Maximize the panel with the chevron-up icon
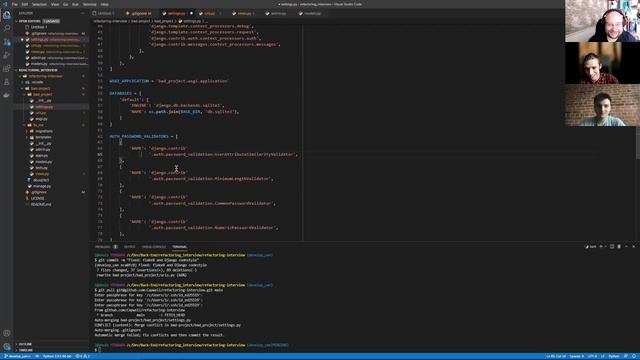The width and height of the screenshot is (640, 360). [x=627, y=247]
